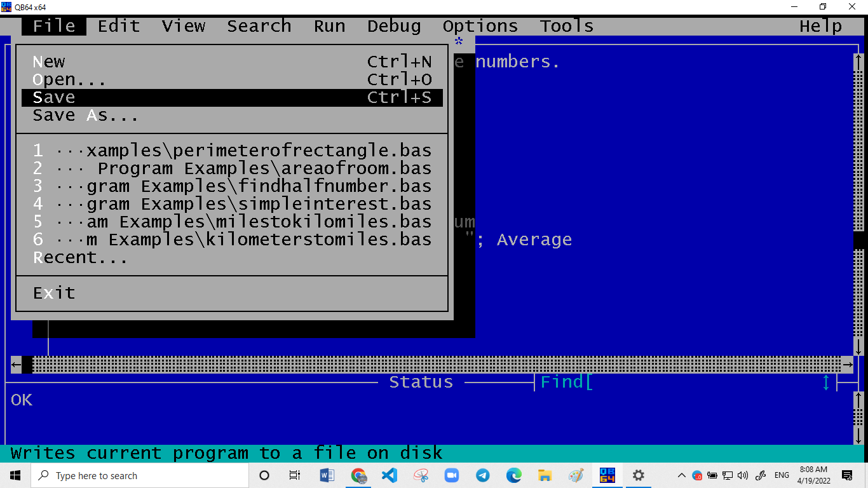Click the network tray icon

728,475
